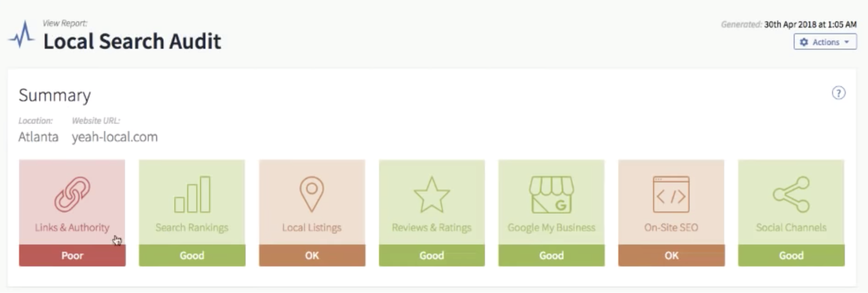
Task: Open the Actions dropdown menu
Action: [825, 42]
